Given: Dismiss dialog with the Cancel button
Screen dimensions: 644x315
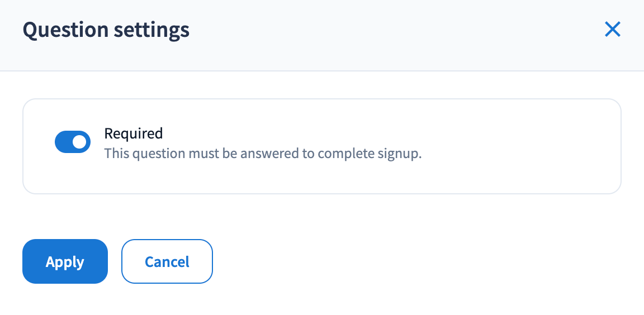Looking at the screenshot, I should coord(167,261).
